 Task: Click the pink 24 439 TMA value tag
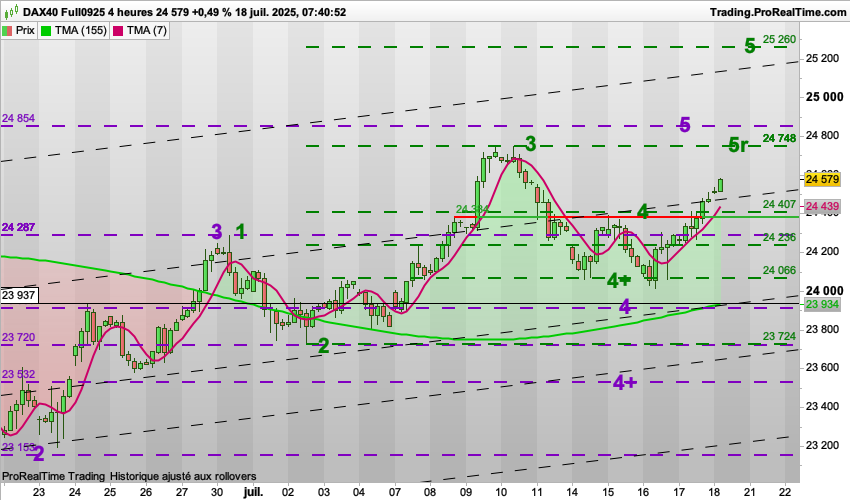pyautogui.click(x=822, y=206)
